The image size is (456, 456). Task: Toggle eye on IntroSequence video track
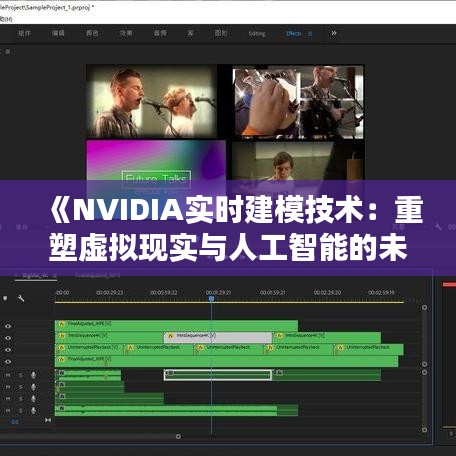click(x=8, y=338)
